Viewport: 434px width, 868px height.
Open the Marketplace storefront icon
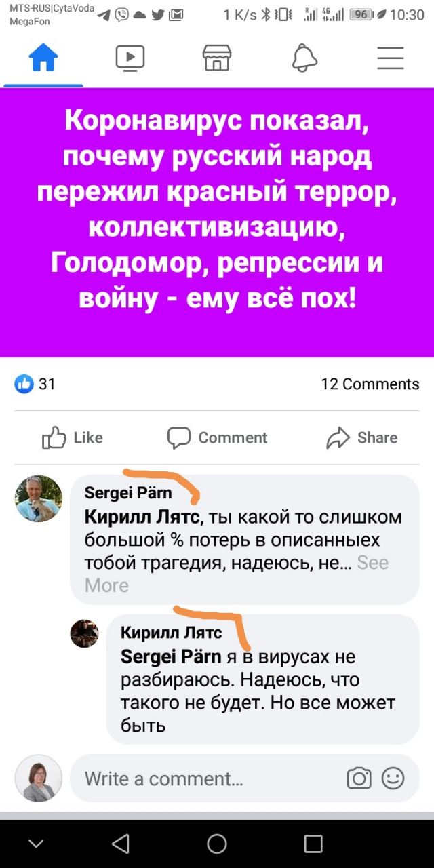tap(217, 58)
